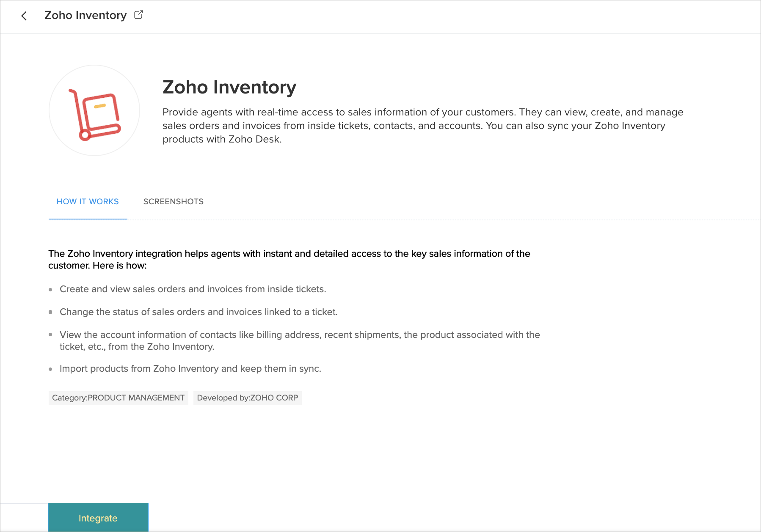Switch to the How It Works tab
Image resolution: width=761 pixels, height=532 pixels.
pos(88,202)
